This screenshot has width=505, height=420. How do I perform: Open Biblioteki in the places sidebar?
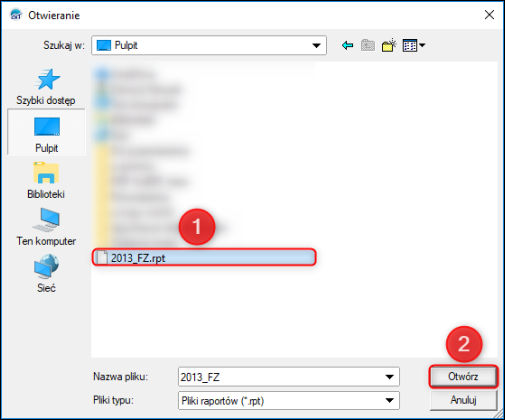[x=46, y=180]
